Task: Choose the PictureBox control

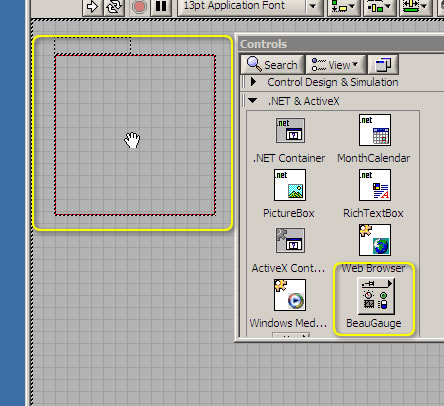Action: tap(290, 185)
